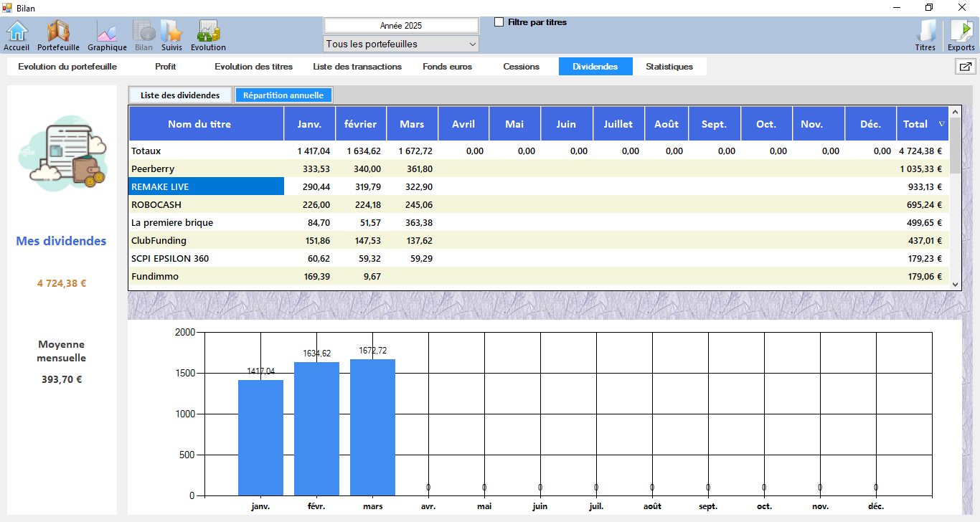Select the Répartition annuelle sub-tab
980x522 pixels.
(x=283, y=95)
